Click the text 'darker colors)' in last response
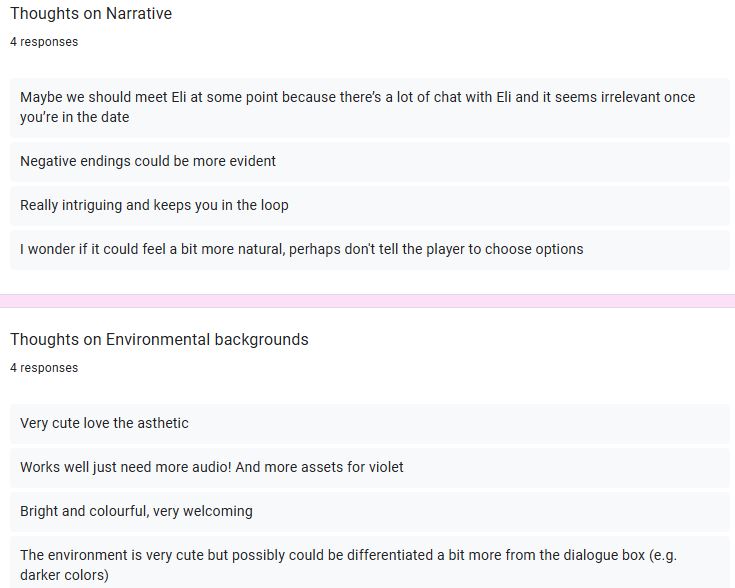Viewport: 735px width, 588px height. 64,575
